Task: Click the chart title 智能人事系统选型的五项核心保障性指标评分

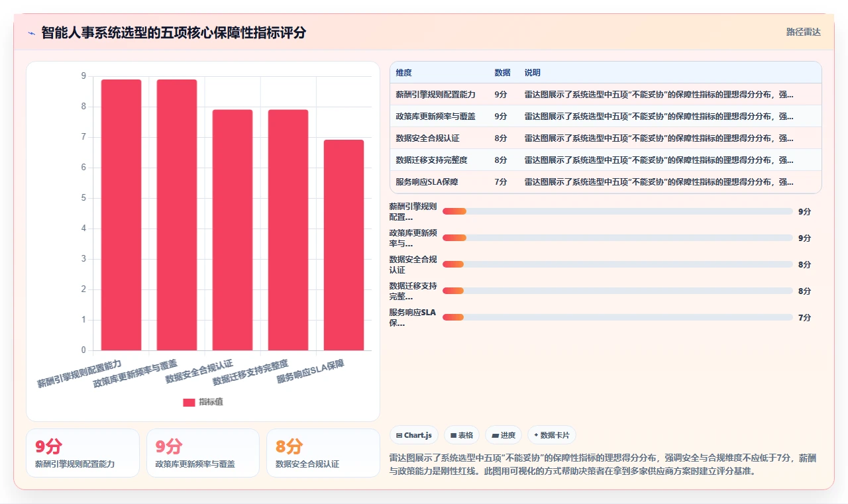Action: click(174, 33)
